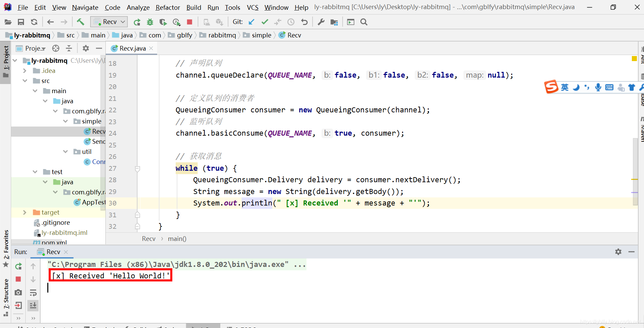
Task: Open Project Structure icon in toolbar
Action: point(334,22)
